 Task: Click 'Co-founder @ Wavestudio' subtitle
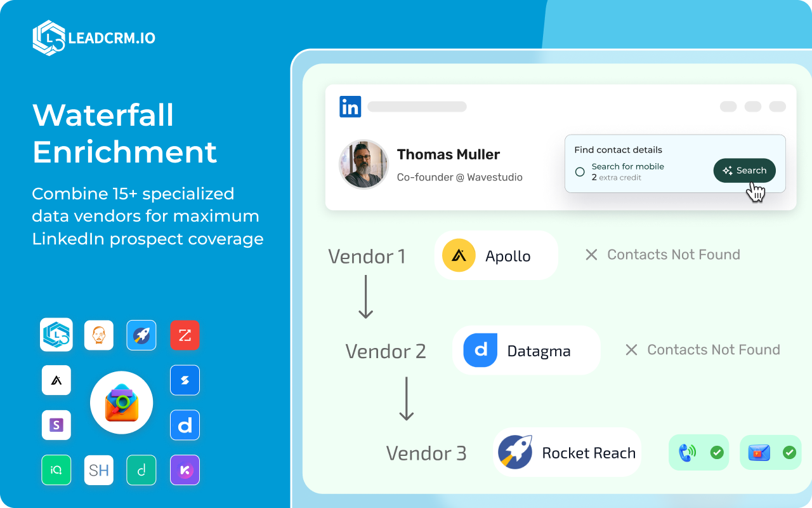click(x=460, y=177)
